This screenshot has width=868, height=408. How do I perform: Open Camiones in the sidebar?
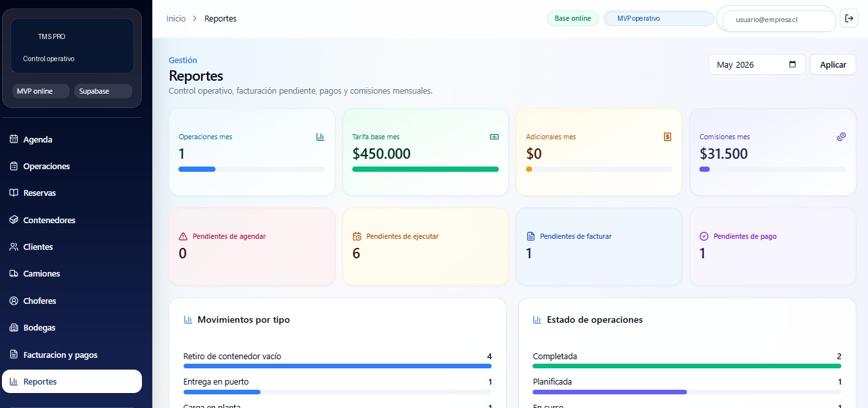click(x=72, y=273)
